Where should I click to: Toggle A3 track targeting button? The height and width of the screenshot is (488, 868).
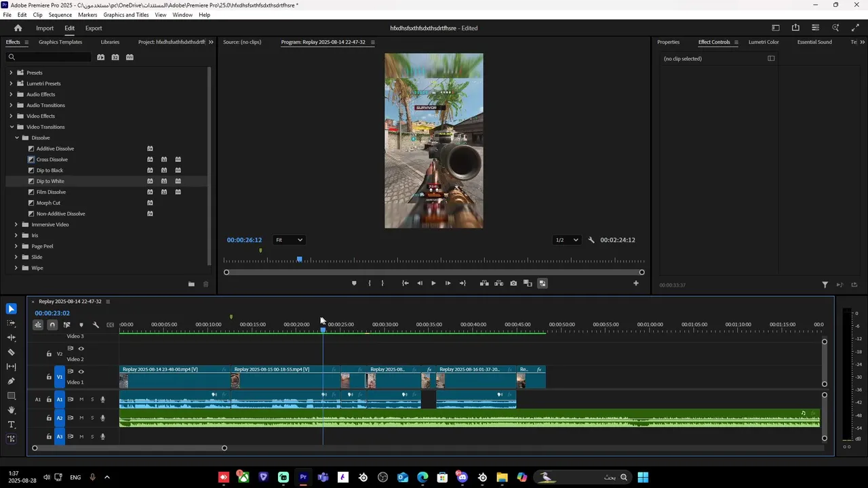60,436
